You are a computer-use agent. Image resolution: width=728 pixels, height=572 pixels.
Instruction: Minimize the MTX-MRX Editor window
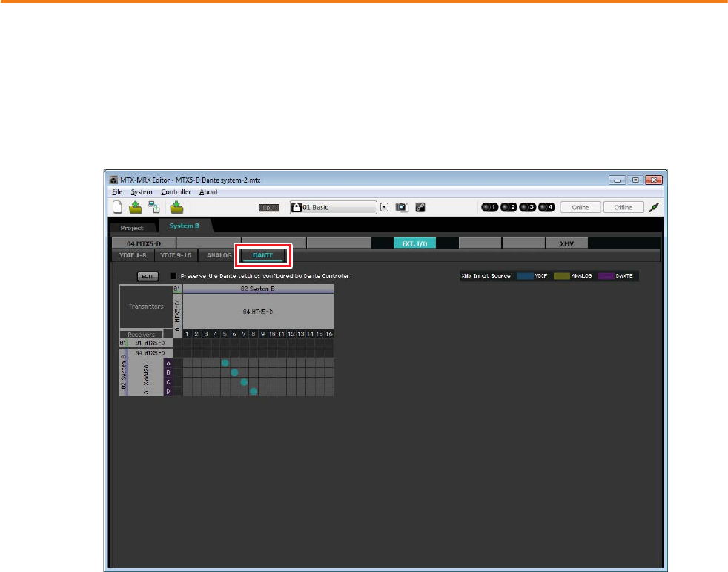(617, 180)
